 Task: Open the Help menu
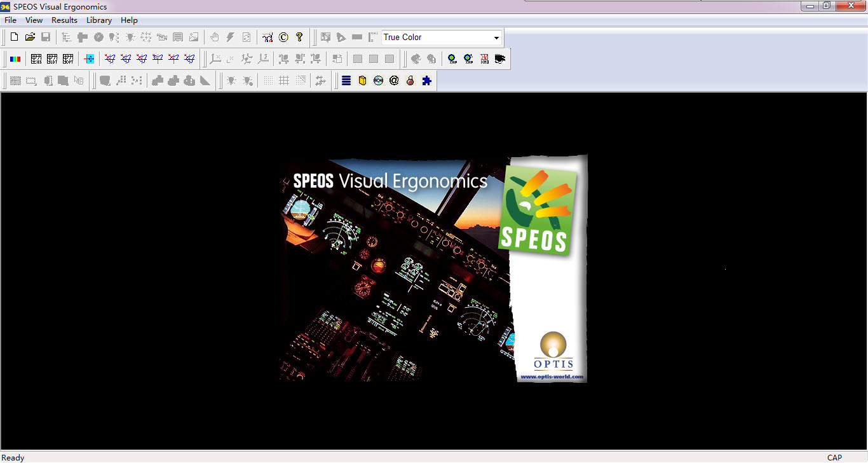(x=129, y=20)
